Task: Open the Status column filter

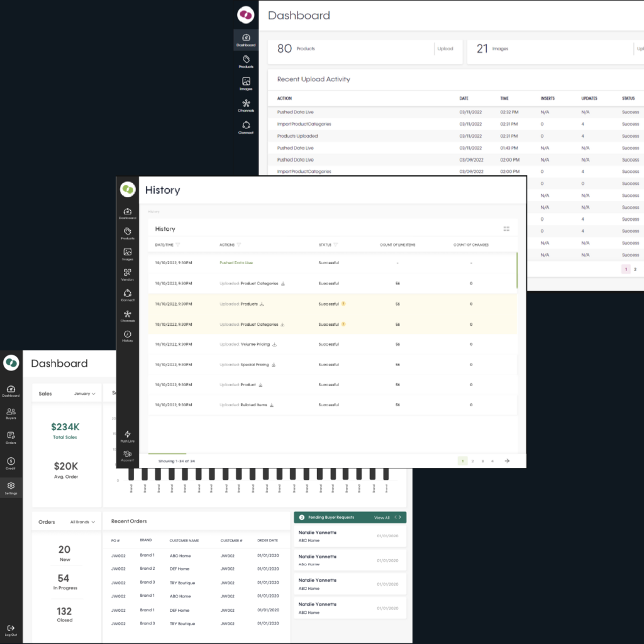Action: coord(336,245)
